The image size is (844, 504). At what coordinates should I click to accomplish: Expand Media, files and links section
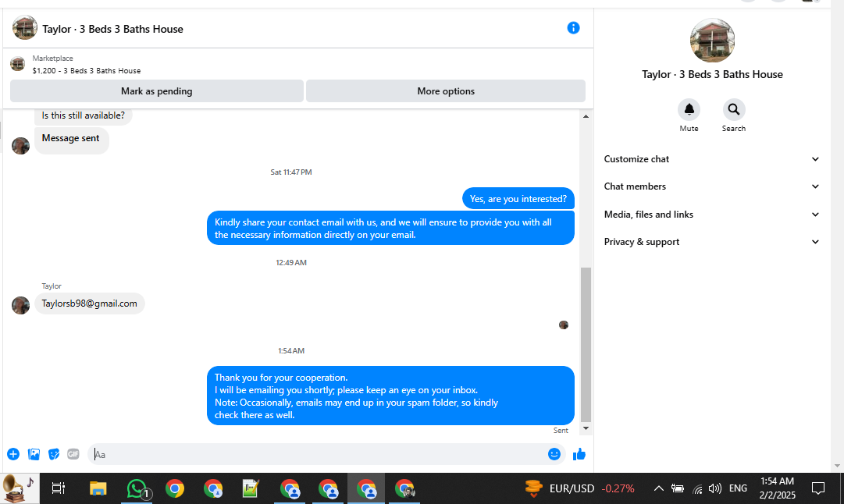pyautogui.click(x=711, y=215)
